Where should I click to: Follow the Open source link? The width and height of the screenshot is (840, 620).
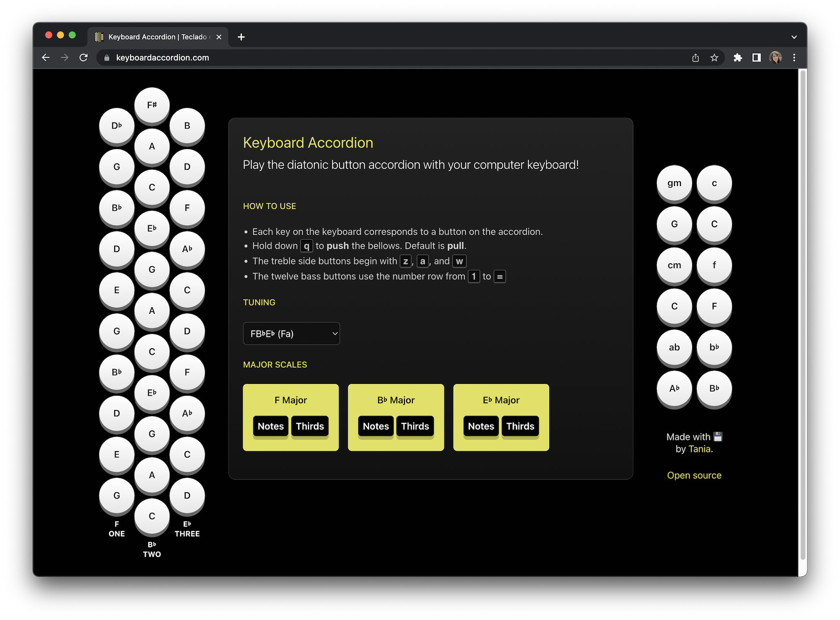click(x=694, y=476)
